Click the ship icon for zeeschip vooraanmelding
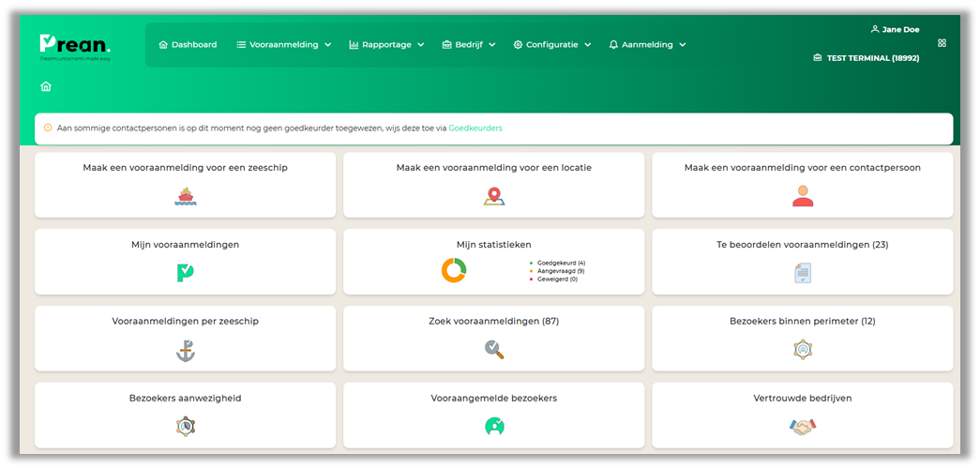The width and height of the screenshot is (980, 469). tap(185, 196)
